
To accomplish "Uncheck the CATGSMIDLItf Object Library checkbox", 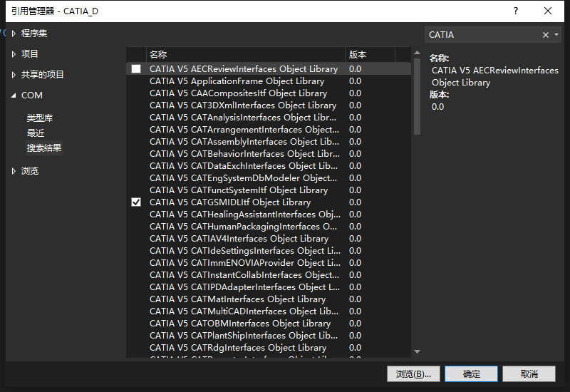I will (136, 202).
